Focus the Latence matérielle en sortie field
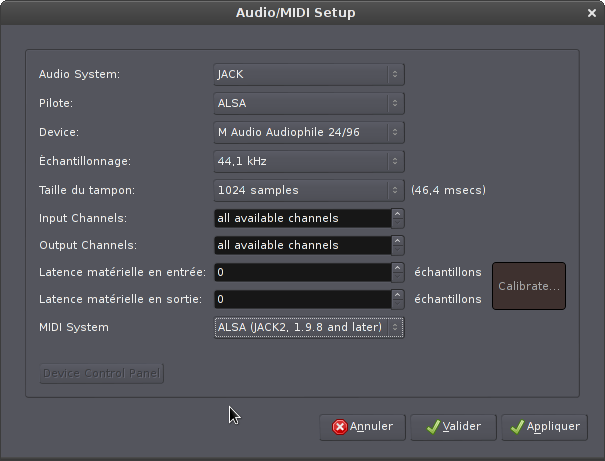605x461 pixels. (x=302, y=299)
